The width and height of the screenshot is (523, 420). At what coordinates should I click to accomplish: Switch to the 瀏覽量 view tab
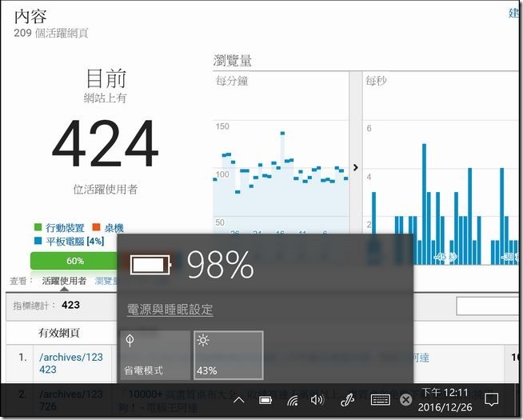tap(106, 281)
